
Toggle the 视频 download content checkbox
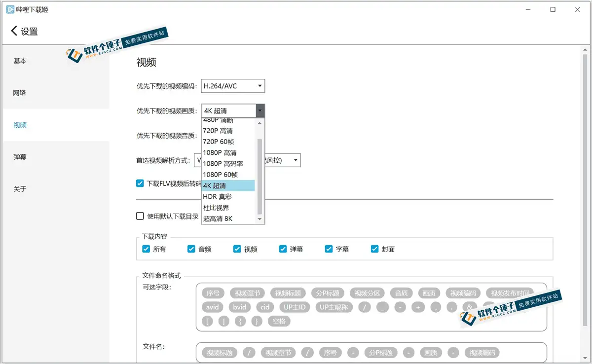[237, 249]
